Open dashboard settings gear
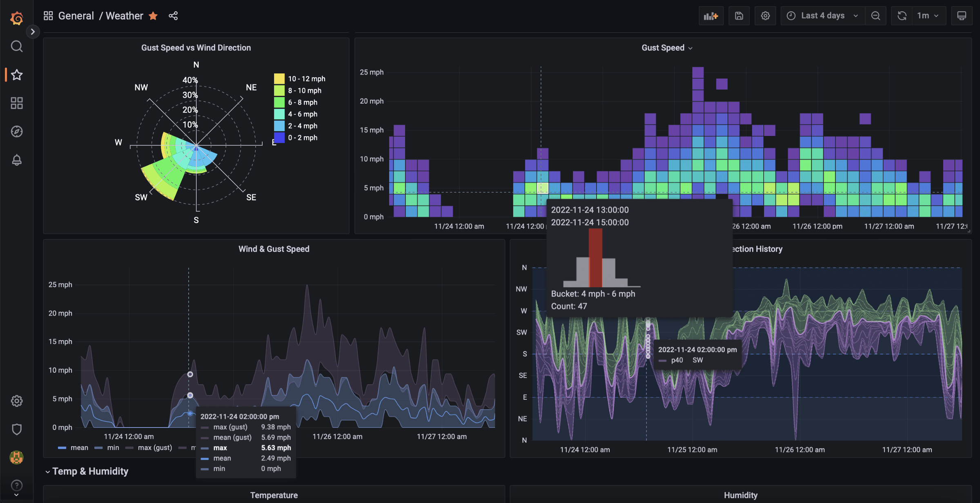This screenshot has height=503, width=980. point(765,16)
